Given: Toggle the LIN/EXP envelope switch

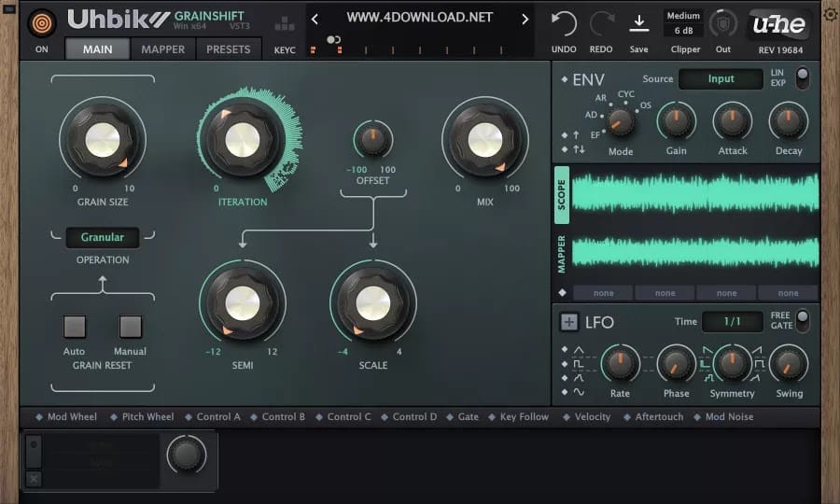Looking at the screenshot, I should pyautogui.click(x=802, y=77).
